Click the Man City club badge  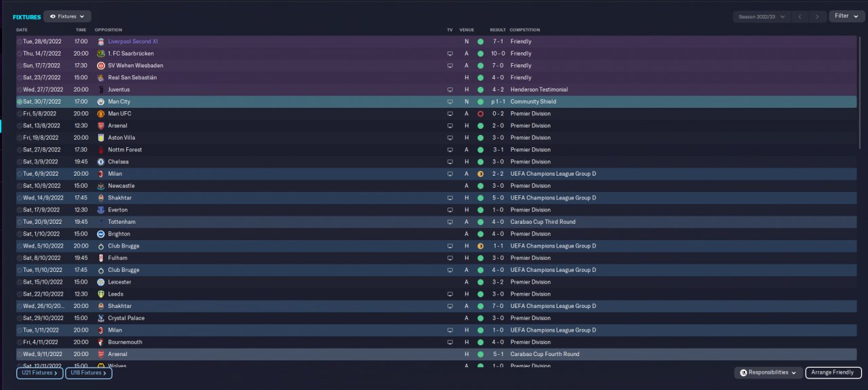click(100, 102)
